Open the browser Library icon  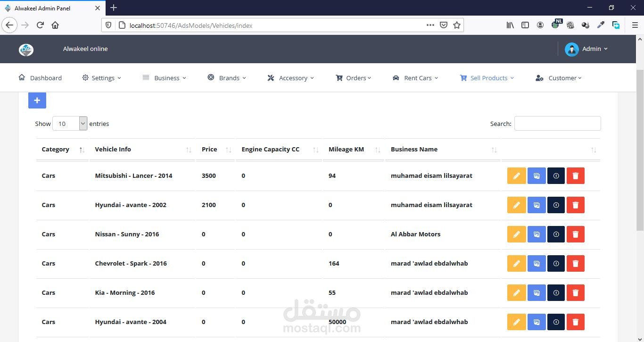(x=510, y=25)
